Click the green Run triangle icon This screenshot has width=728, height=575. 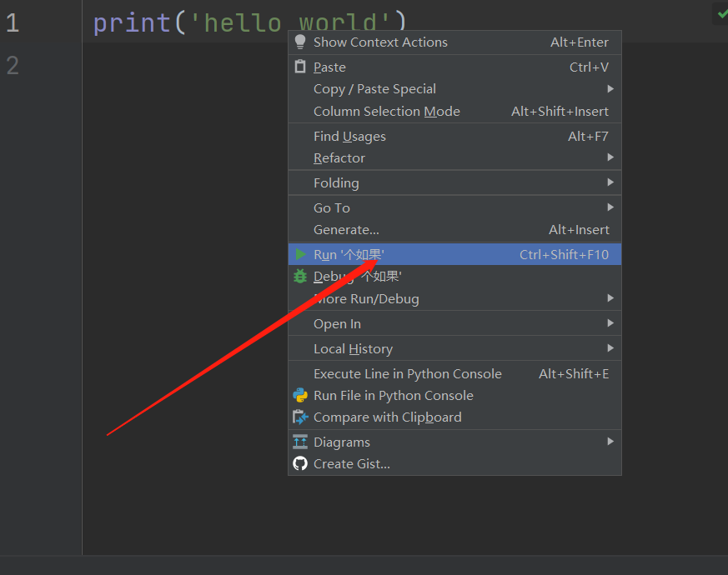coord(300,254)
